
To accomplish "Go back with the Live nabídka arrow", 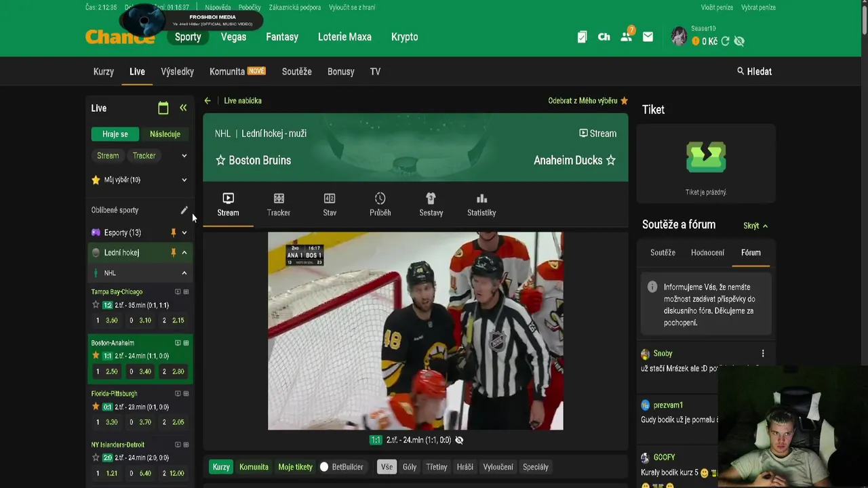I will pyautogui.click(x=208, y=100).
